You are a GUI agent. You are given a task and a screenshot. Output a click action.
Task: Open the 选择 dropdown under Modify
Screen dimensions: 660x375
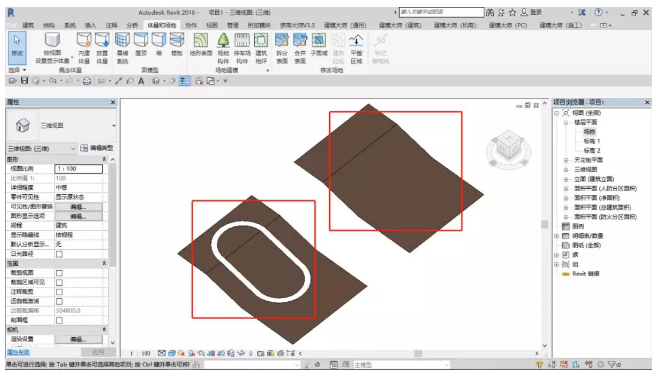[17, 70]
